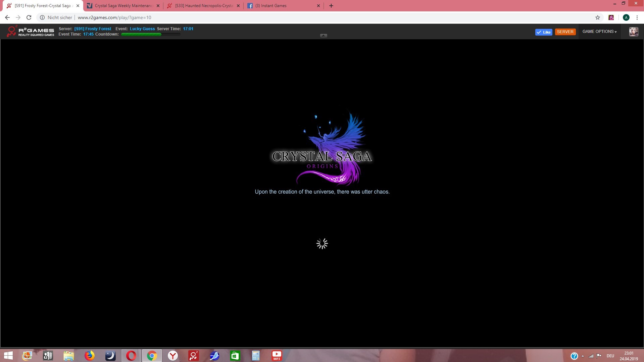Open Firefox from the taskbar
Screen dimensions: 644x362
click(89, 356)
